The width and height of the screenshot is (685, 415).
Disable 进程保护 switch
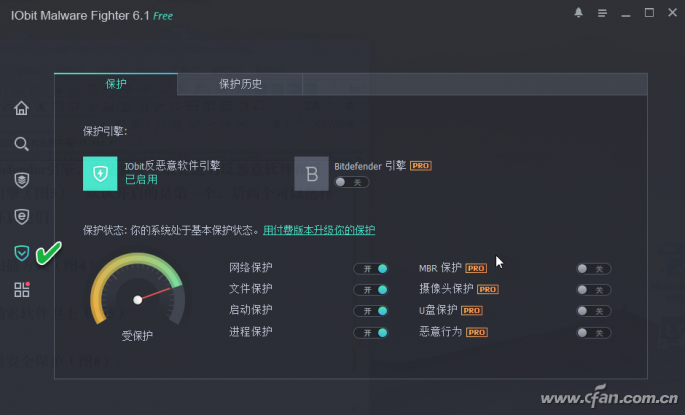click(x=371, y=333)
